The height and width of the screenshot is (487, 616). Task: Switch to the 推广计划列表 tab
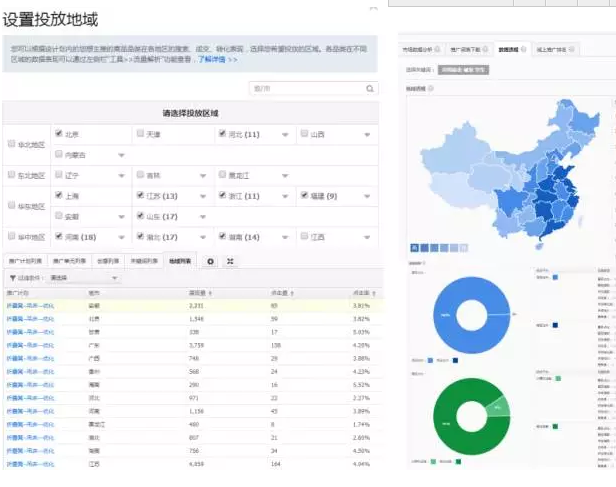tap(25, 261)
